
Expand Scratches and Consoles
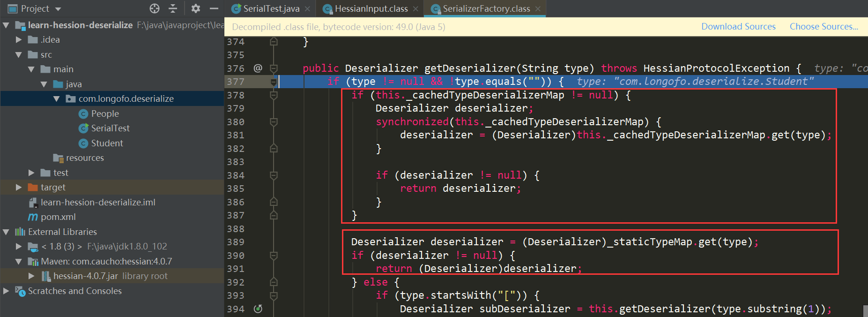(x=6, y=291)
